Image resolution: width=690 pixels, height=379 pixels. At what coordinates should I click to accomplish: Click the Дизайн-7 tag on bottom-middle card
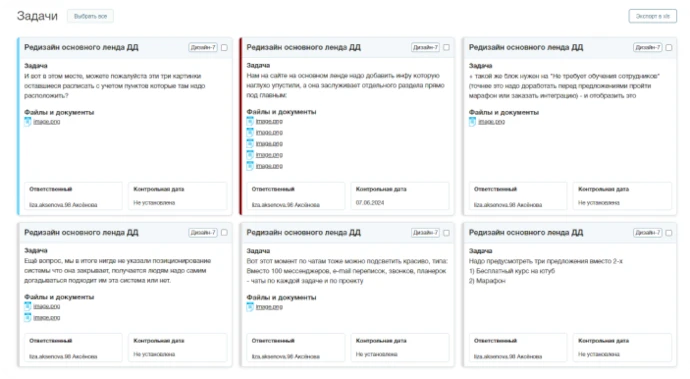(425, 233)
